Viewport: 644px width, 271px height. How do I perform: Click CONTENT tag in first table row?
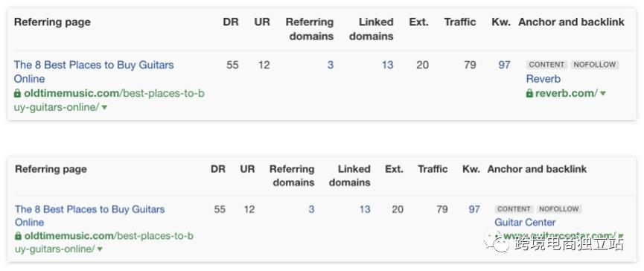(x=546, y=65)
